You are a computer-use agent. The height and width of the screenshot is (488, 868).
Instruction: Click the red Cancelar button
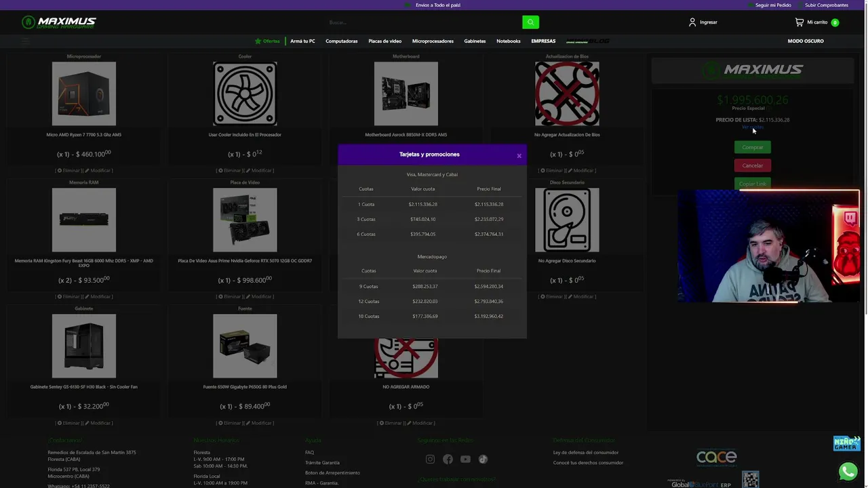tap(753, 165)
